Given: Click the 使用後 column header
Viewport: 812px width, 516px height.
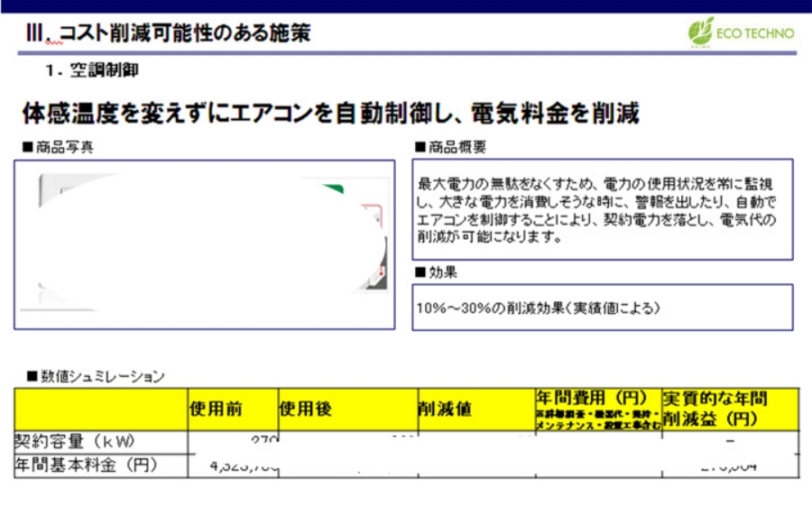Looking at the screenshot, I should pyautogui.click(x=346, y=409).
